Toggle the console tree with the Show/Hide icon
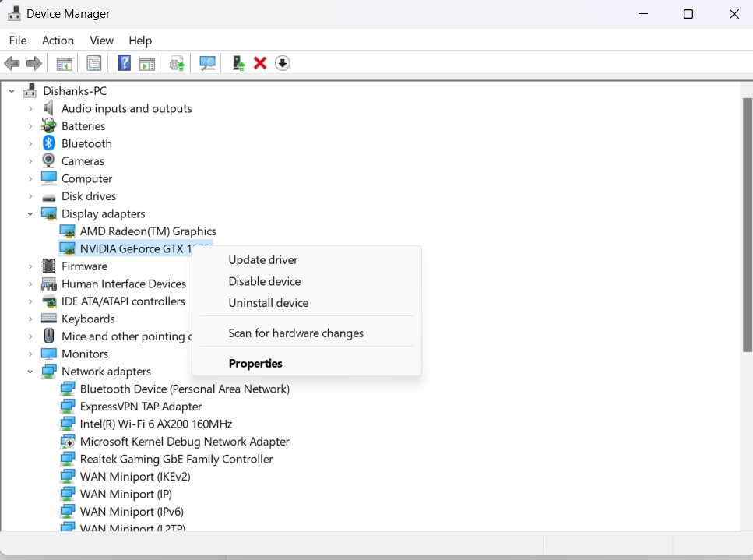Image resolution: width=753 pixels, height=560 pixels. [x=65, y=62]
